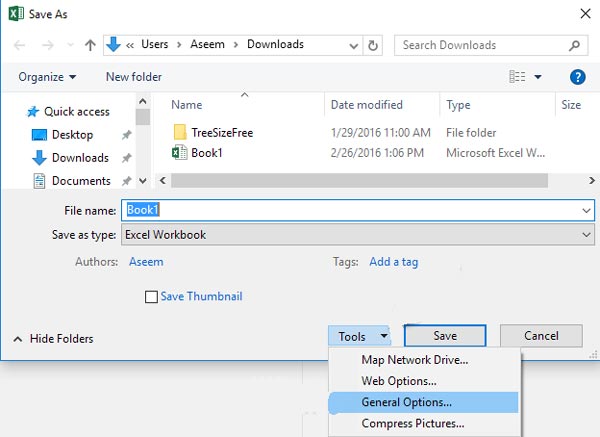600x437 pixels.
Task: Click Downloads in the address path
Action: pyautogui.click(x=276, y=44)
